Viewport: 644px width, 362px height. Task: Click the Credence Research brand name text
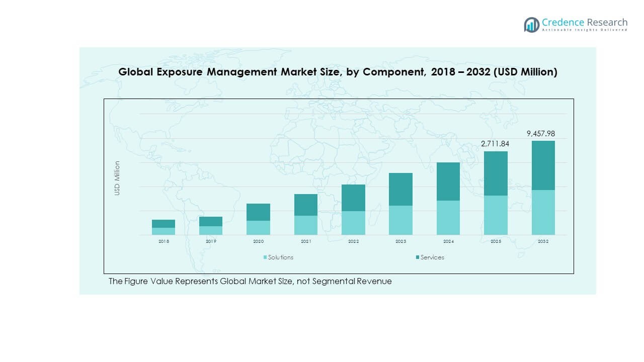pyautogui.click(x=585, y=22)
